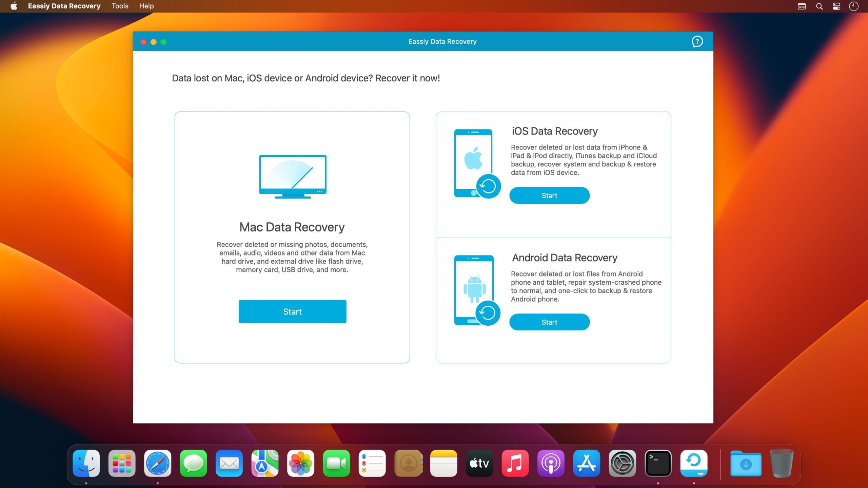Open the Eassiy Data Recovery app menu
This screenshot has width=868, height=488.
pos(64,6)
